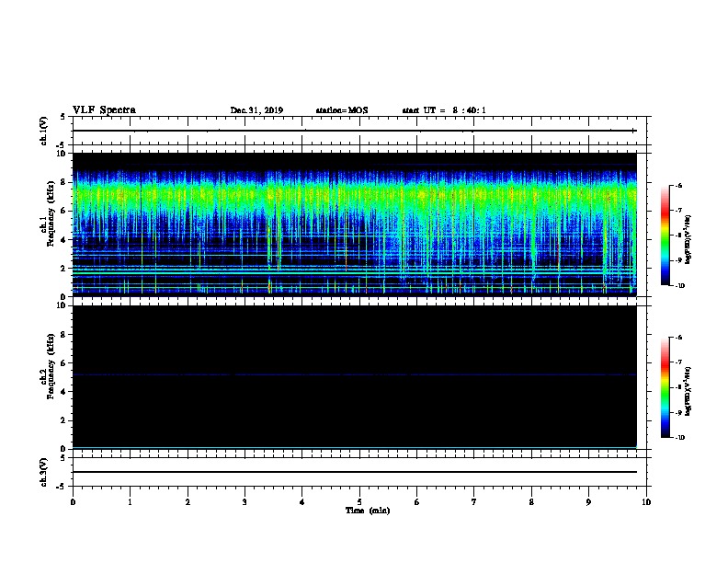Click the "7" tick on the Time axis

[474, 502]
